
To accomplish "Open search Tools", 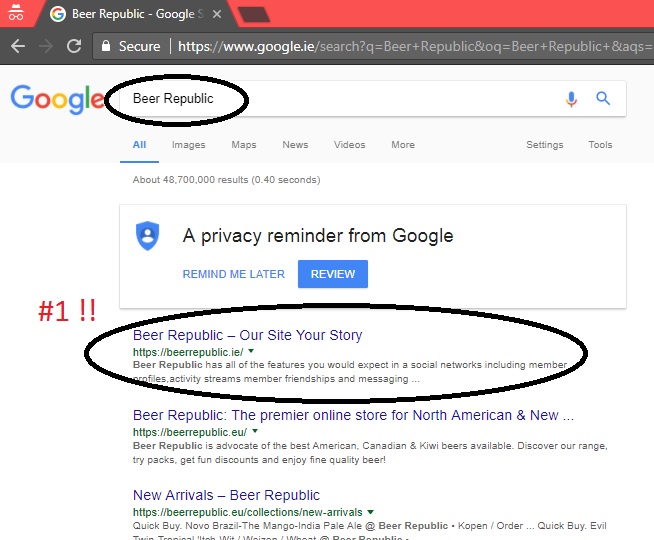I will tap(600, 145).
